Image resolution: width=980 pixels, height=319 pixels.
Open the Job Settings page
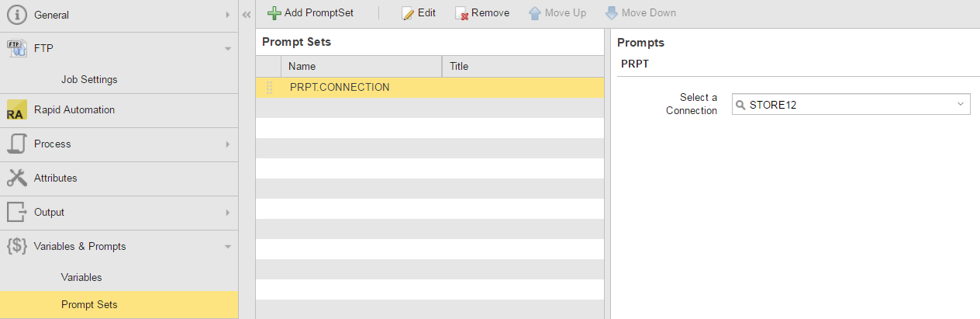(x=89, y=79)
